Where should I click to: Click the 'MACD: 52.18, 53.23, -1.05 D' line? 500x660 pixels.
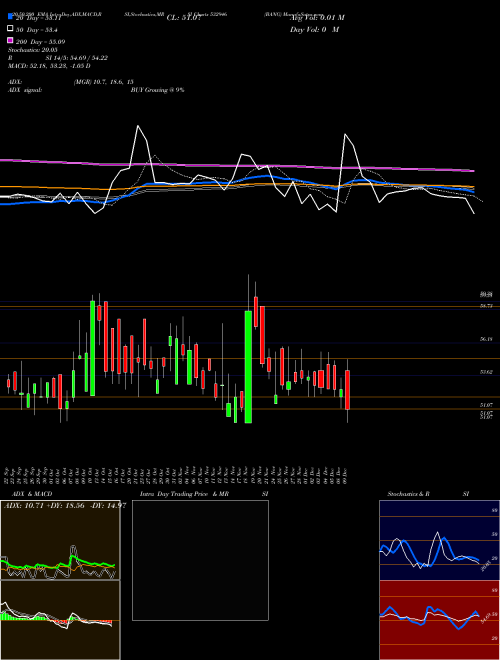[x=49, y=66]
